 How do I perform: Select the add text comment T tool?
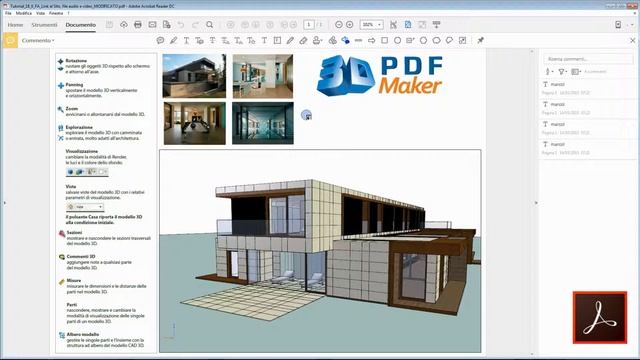(x=264, y=40)
